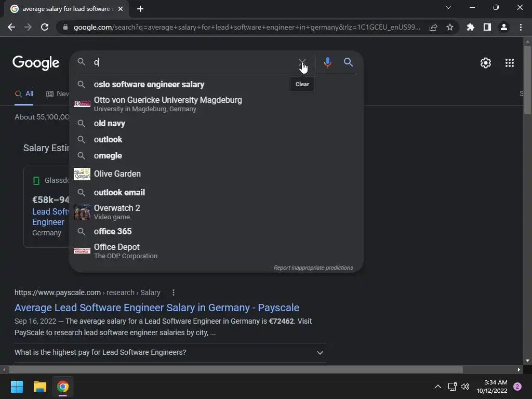The height and width of the screenshot is (399, 532).
Task: Open Chrome extensions puzzle icon
Action: click(x=470, y=27)
